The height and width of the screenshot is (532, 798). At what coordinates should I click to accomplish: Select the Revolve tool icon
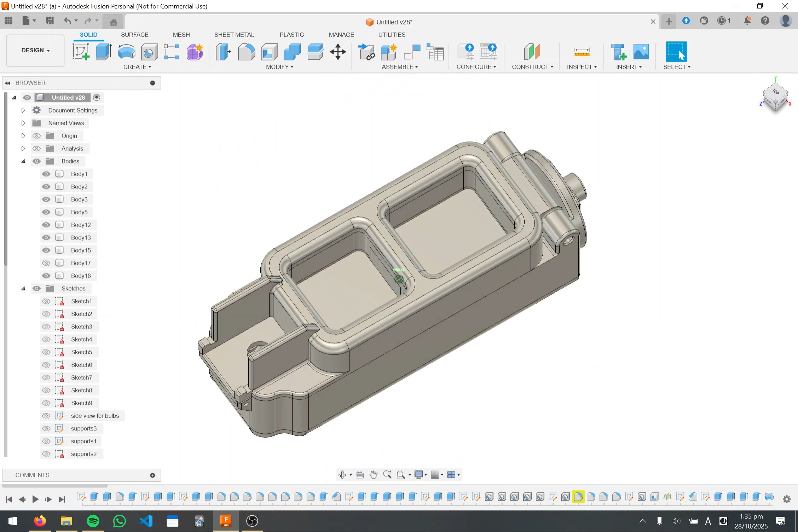click(126, 52)
